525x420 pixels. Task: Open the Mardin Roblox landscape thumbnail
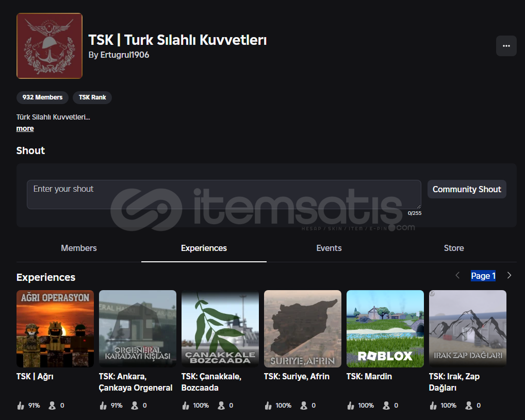pyautogui.click(x=385, y=329)
